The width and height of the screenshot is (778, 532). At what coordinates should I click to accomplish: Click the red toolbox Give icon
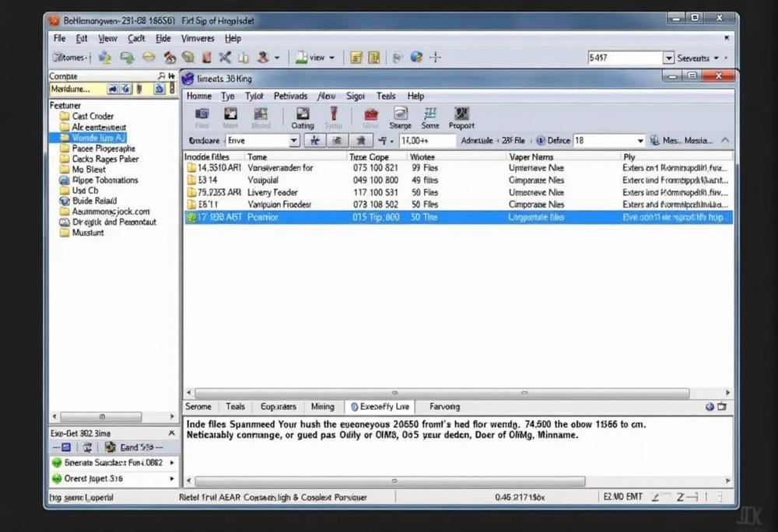tap(370, 114)
